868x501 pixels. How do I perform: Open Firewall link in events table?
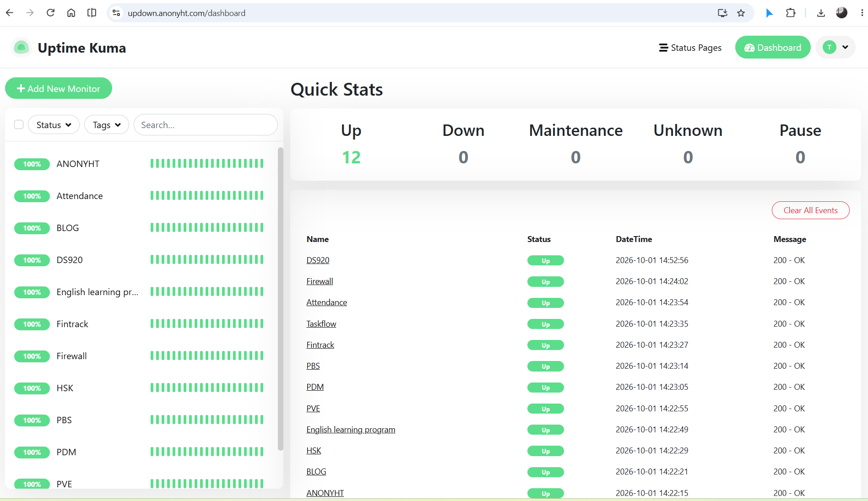(320, 281)
